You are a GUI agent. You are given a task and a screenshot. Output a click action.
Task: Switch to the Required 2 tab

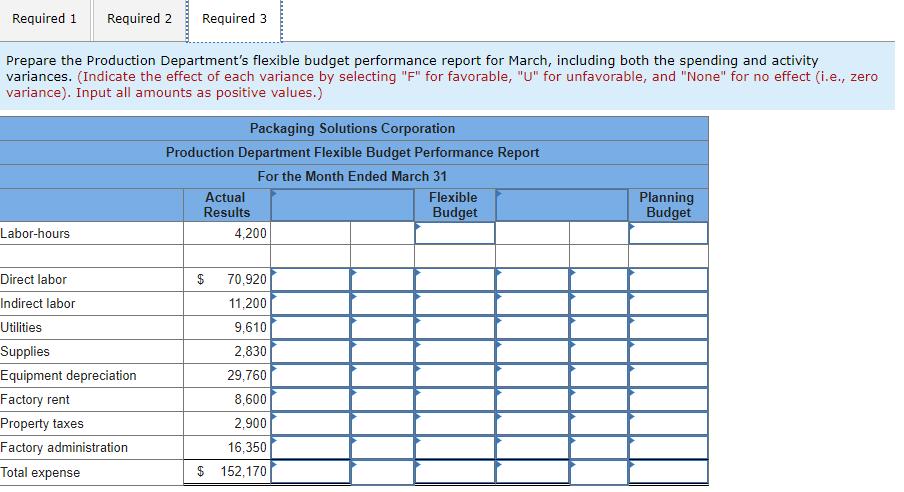click(x=140, y=19)
